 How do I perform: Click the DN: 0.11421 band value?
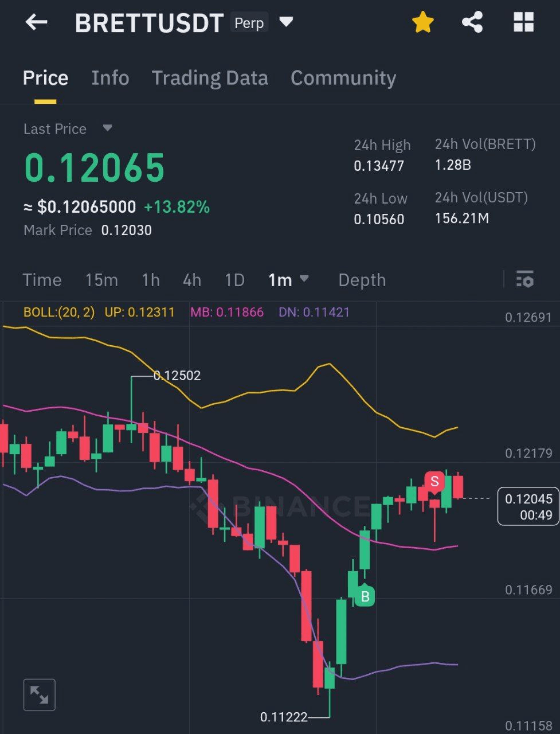[x=314, y=313]
